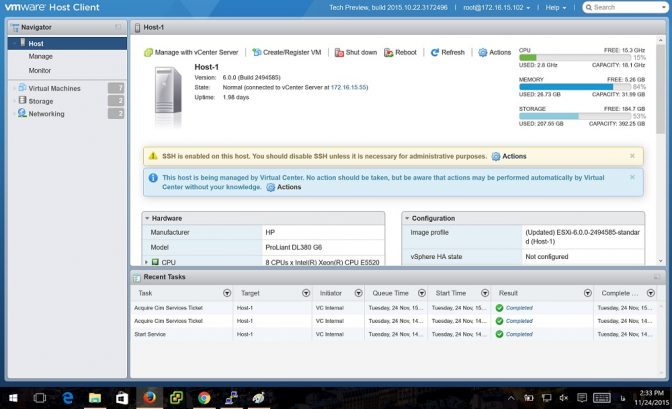Open Manage under Host
The height and width of the screenshot is (409, 672).
pos(40,56)
